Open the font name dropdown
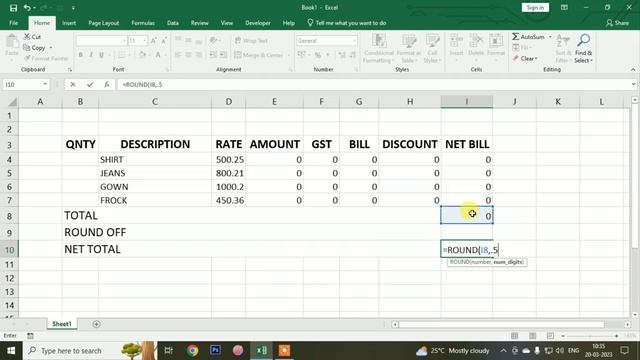The width and height of the screenshot is (640, 360). click(x=124, y=41)
